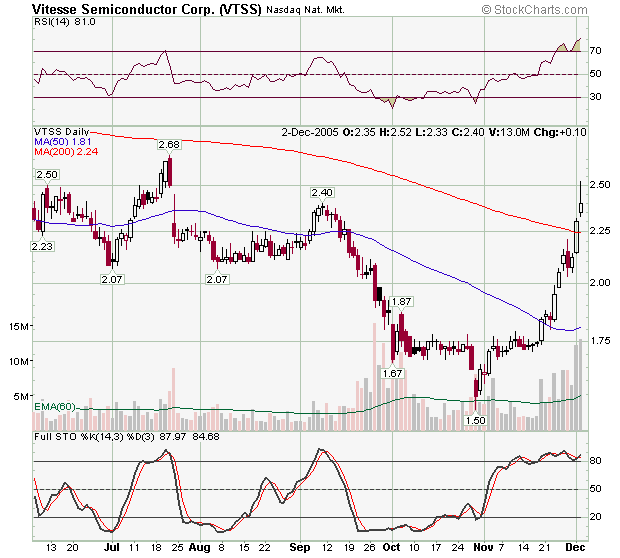Click the date axis tick '19'
The image size is (620, 558).
click(349, 548)
